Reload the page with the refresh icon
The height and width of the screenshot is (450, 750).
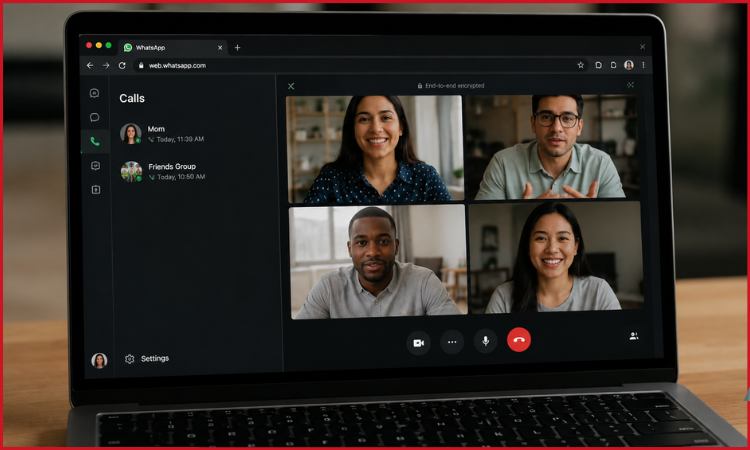tap(122, 66)
